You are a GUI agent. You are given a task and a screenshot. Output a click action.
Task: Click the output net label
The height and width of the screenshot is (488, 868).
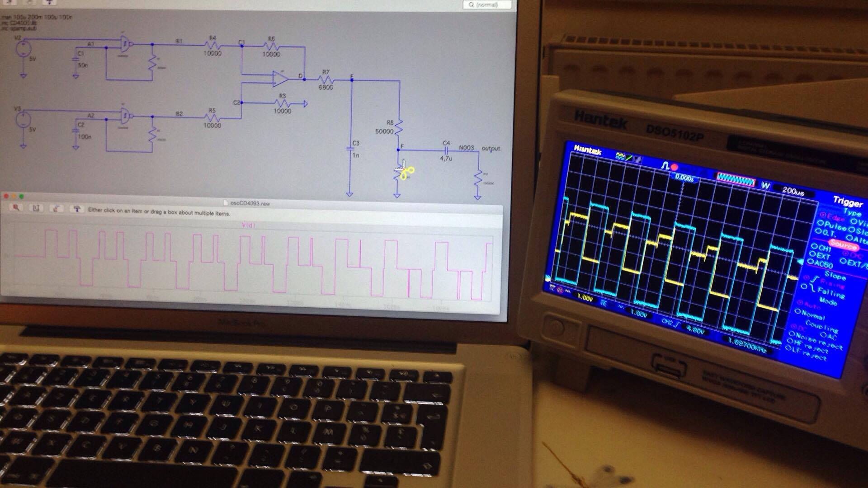[x=491, y=148]
